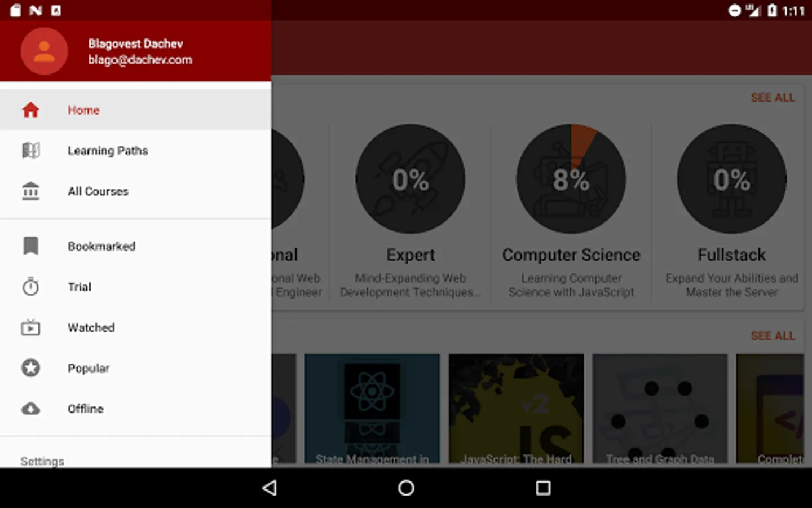Image resolution: width=812 pixels, height=508 pixels.
Task: Tap the battery status icon
Action: tap(772, 10)
